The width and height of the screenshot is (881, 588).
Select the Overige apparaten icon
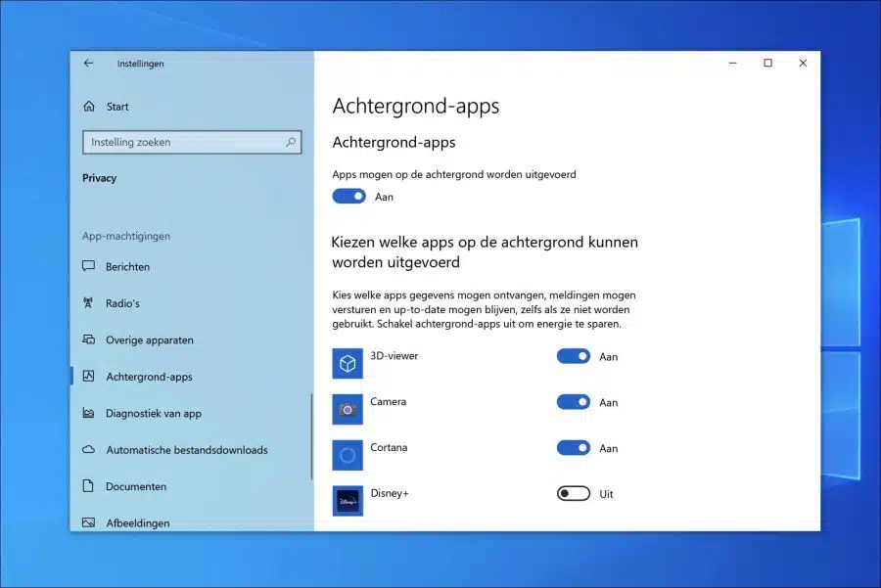[89, 339]
